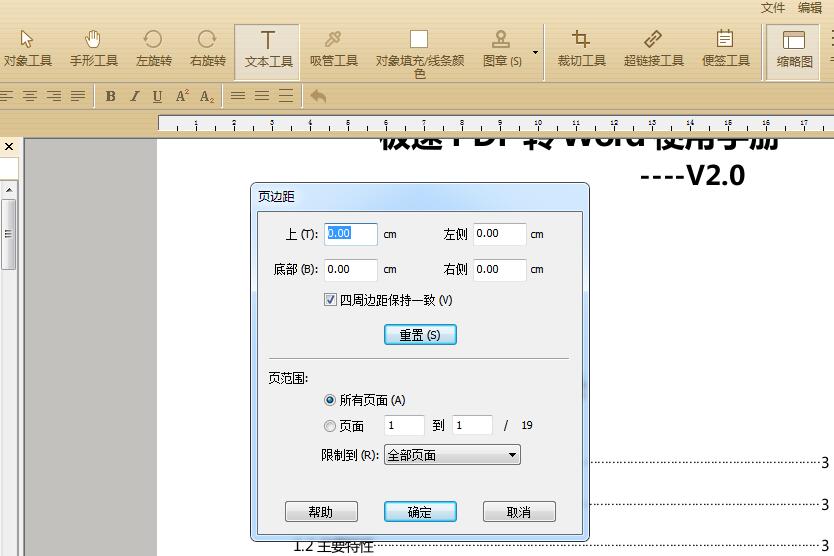This screenshot has width=834, height=556.
Task: Align text left
Action: 6,96
